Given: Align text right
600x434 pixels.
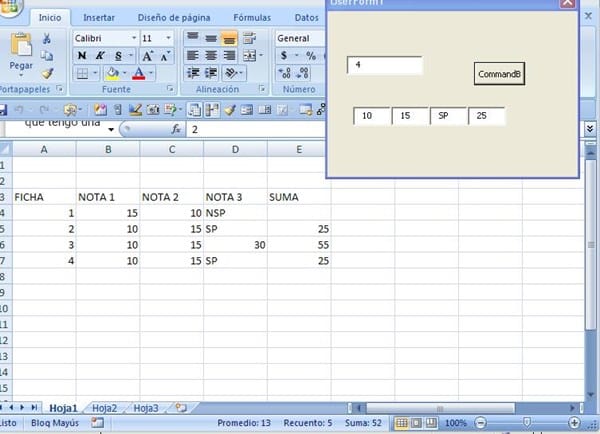Looking at the screenshot, I should point(229,56).
